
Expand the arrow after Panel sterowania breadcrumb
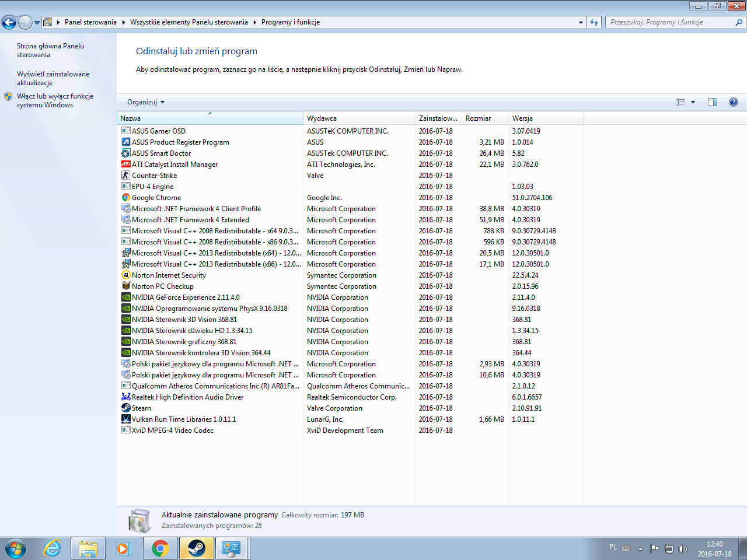click(124, 22)
